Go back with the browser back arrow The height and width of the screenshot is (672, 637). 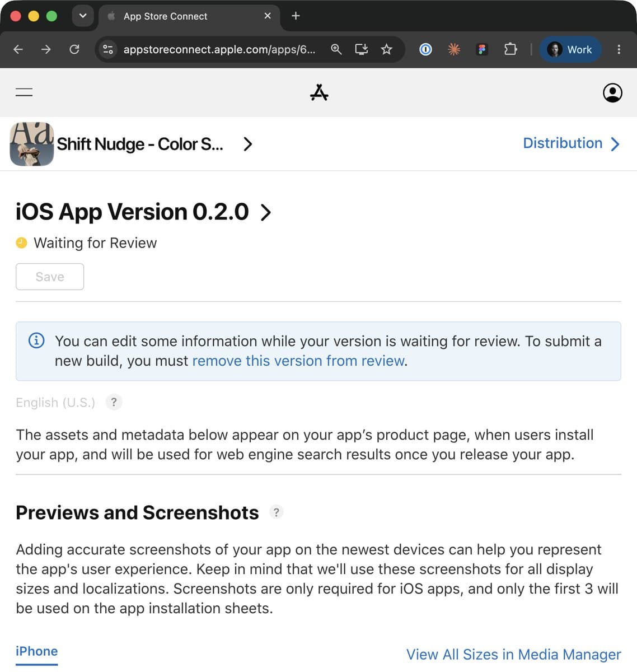[18, 49]
